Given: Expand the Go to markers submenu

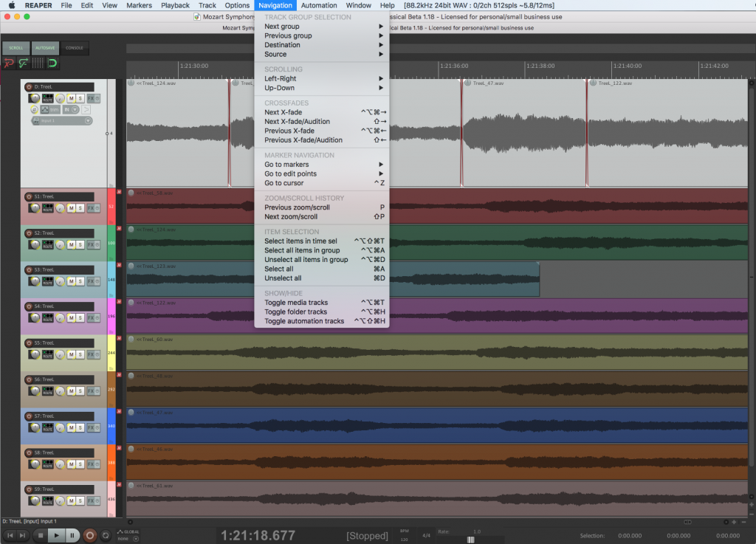Looking at the screenshot, I should click(x=322, y=165).
